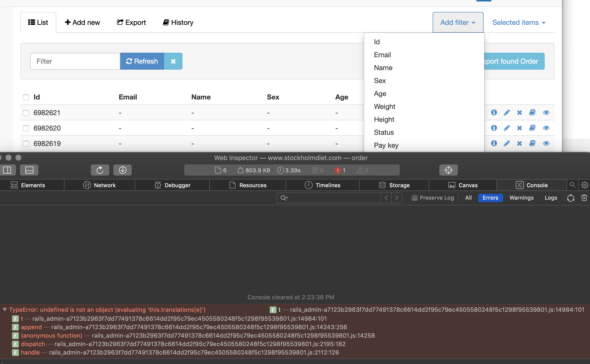Collapse the TypeError message disclosure triangle

pos(4,310)
